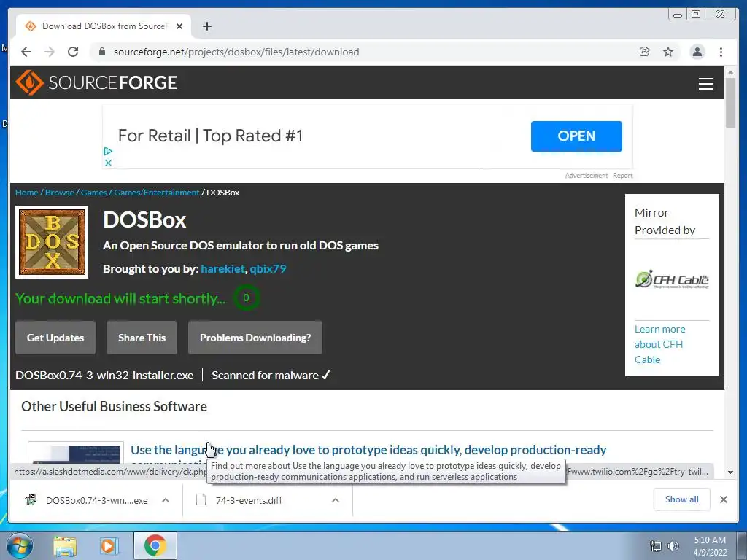
Task: Click the DOSBox project title heading
Action: click(x=144, y=220)
